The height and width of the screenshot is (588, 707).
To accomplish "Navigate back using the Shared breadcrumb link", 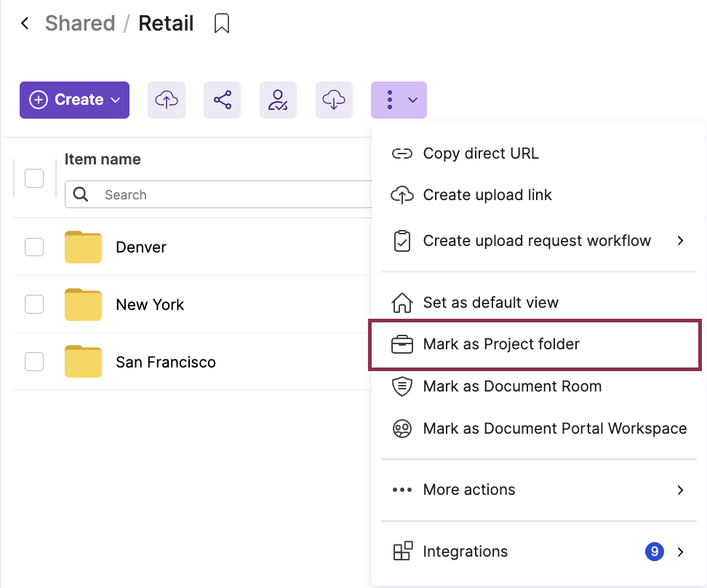I will [80, 23].
